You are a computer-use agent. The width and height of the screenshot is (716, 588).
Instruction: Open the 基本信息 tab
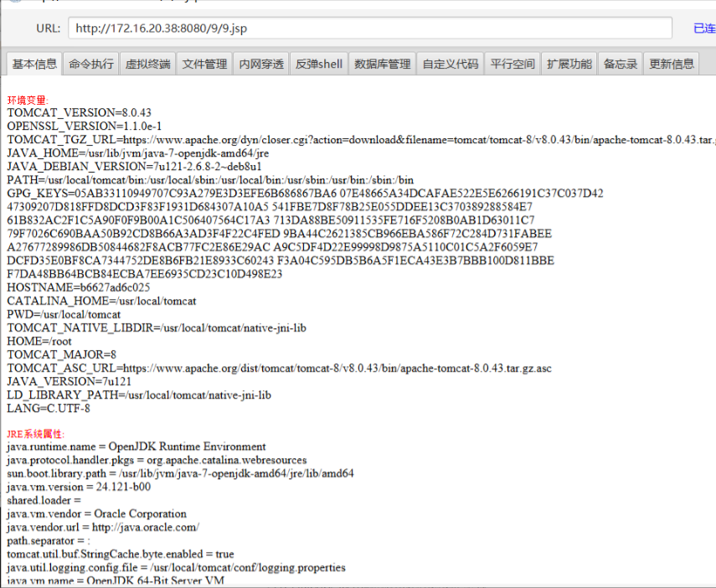(34, 64)
